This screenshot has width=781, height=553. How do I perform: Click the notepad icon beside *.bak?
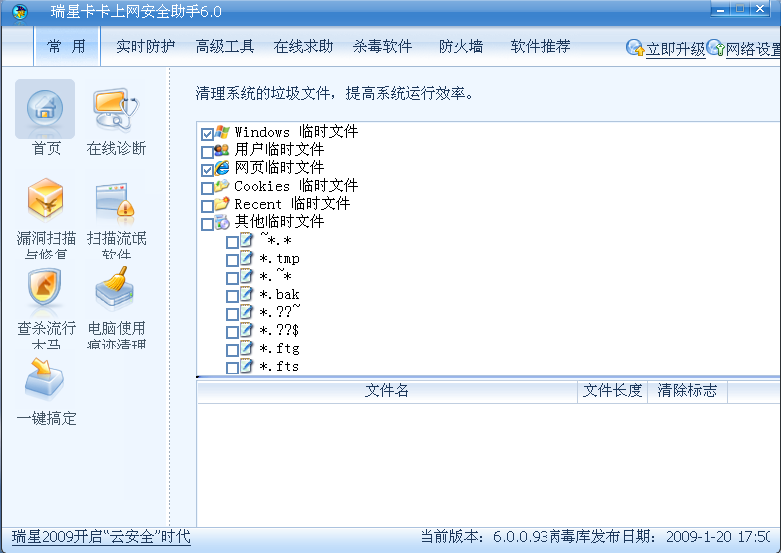247,293
